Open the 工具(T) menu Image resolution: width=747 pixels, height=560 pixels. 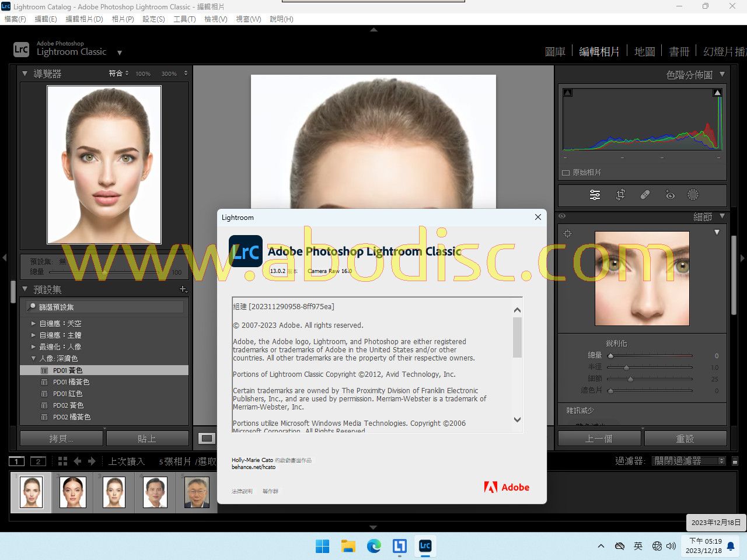click(x=184, y=19)
